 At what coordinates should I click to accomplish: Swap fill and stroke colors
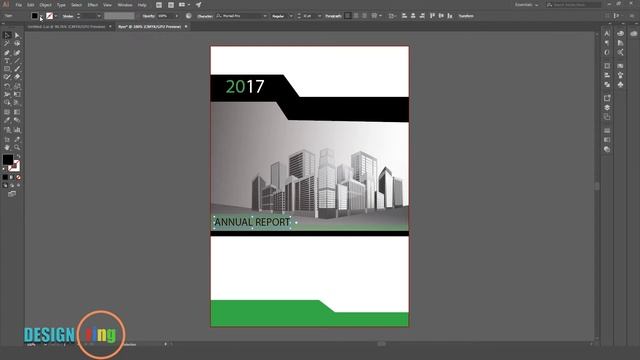(x=18, y=157)
